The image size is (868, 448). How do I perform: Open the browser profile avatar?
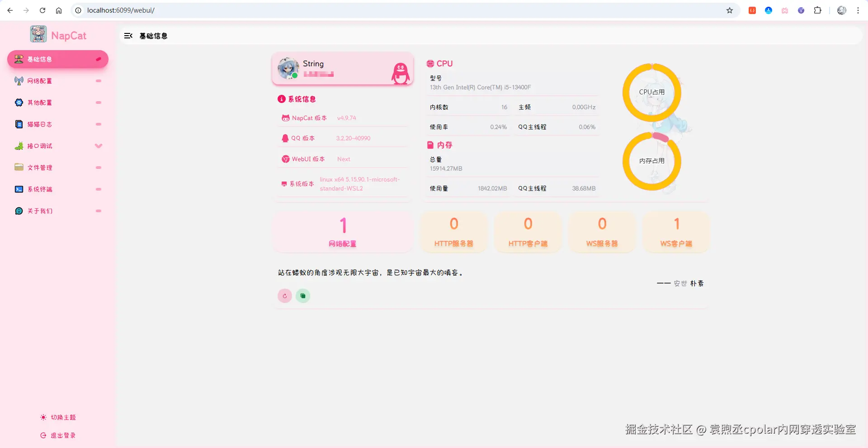[x=842, y=10]
